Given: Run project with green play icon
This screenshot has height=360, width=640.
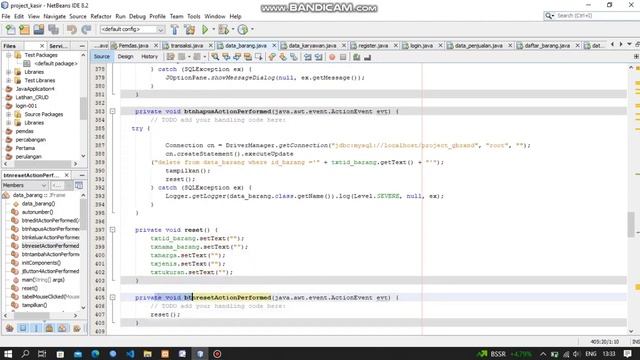Looking at the screenshot, I should 205,29.
